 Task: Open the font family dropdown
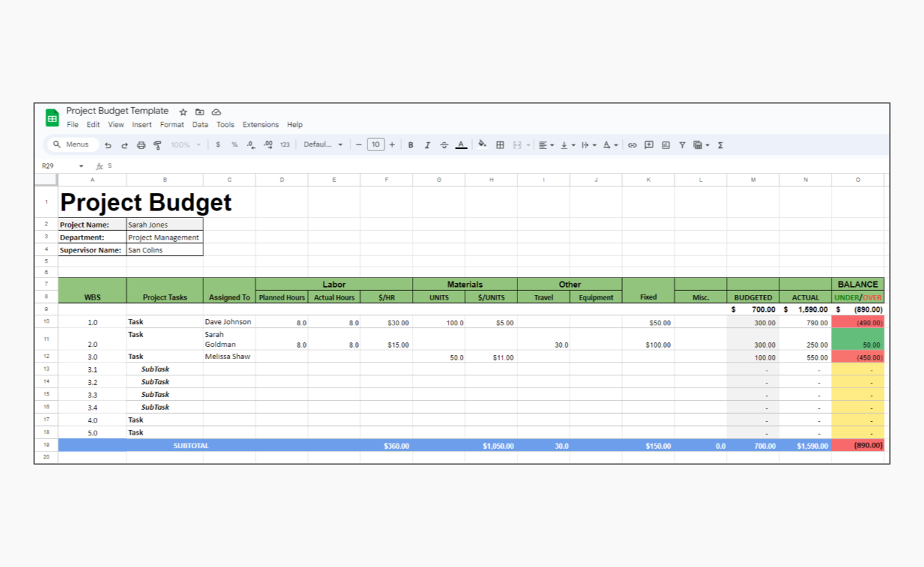(323, 144)
